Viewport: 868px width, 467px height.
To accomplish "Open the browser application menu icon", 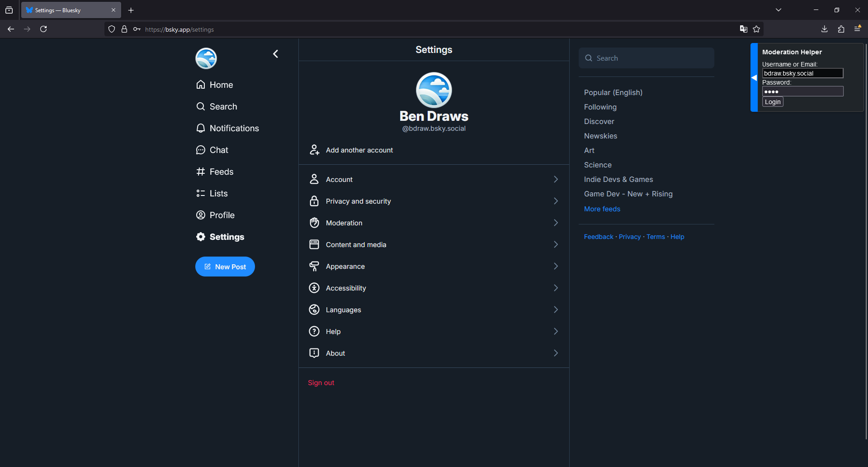I will click(858, 29).
